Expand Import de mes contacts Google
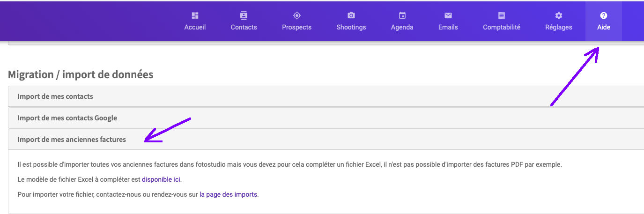 click(x=326, y=118)
